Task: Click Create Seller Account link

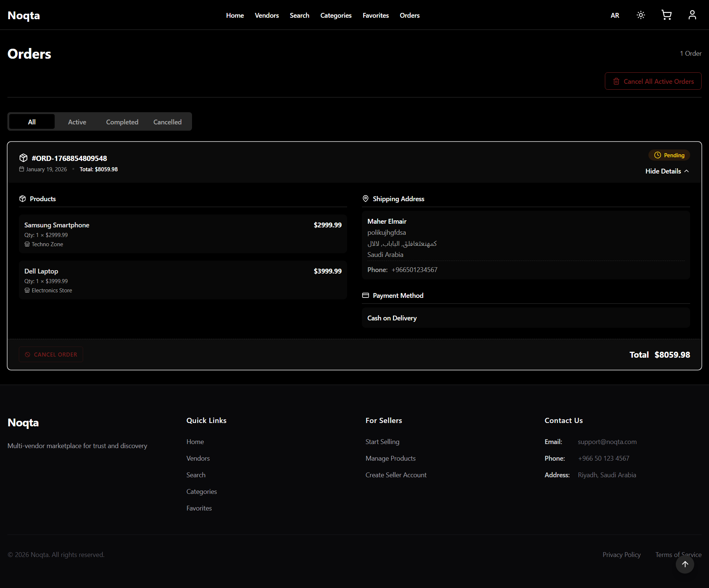Action: click(396, 475)
